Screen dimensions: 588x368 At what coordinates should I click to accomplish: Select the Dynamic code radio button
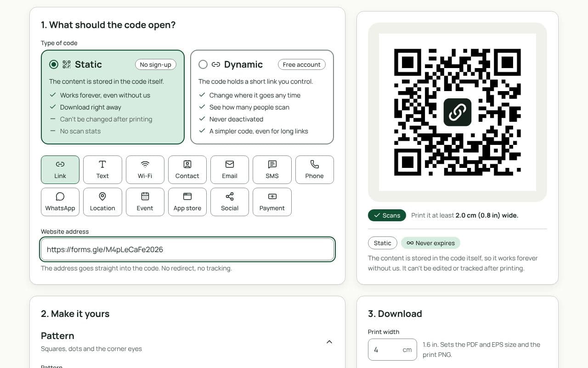[x=203, y=64]
